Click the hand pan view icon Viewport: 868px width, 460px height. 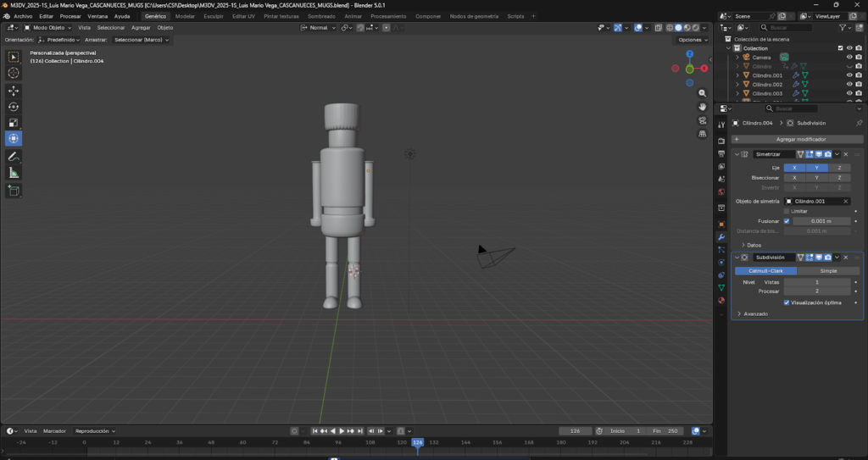click(703, 107)
